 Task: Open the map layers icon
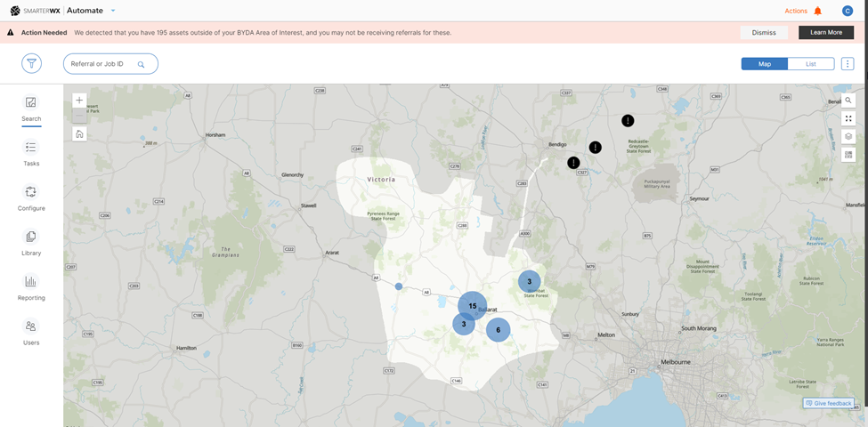(x=848, y=136)
